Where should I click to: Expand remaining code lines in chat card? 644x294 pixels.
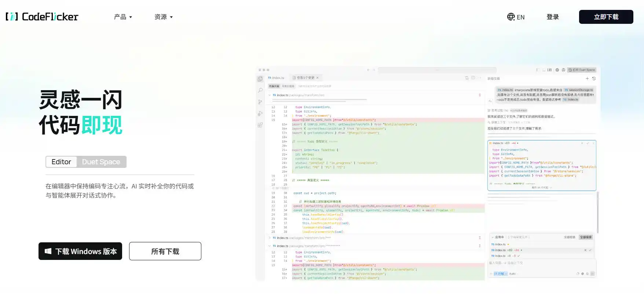(542, 187)
